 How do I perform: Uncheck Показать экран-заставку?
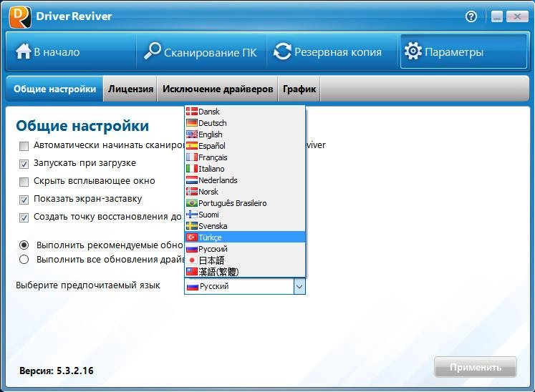24,200
